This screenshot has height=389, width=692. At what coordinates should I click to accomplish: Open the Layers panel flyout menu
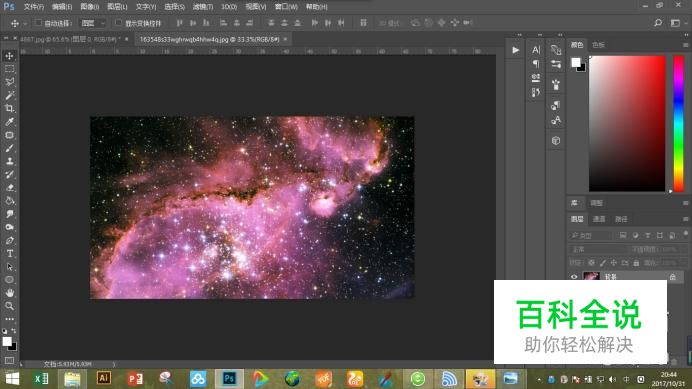(x=685, y=219)
